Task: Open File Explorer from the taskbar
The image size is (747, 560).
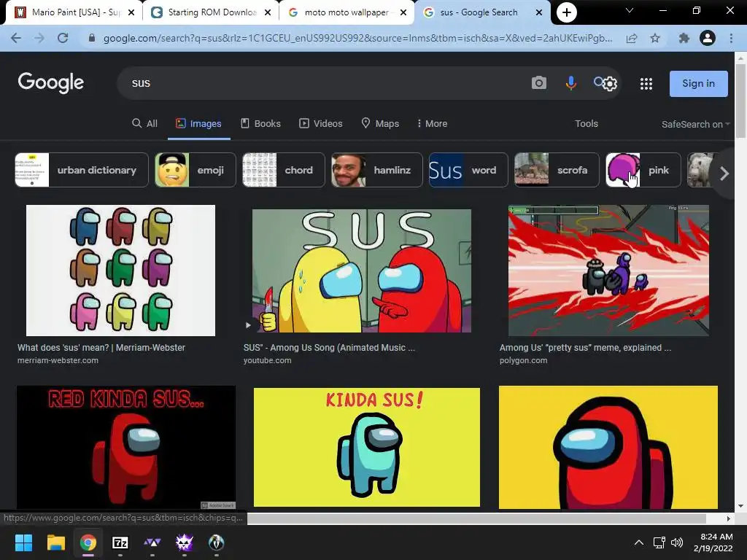Action: click(55, 542)
